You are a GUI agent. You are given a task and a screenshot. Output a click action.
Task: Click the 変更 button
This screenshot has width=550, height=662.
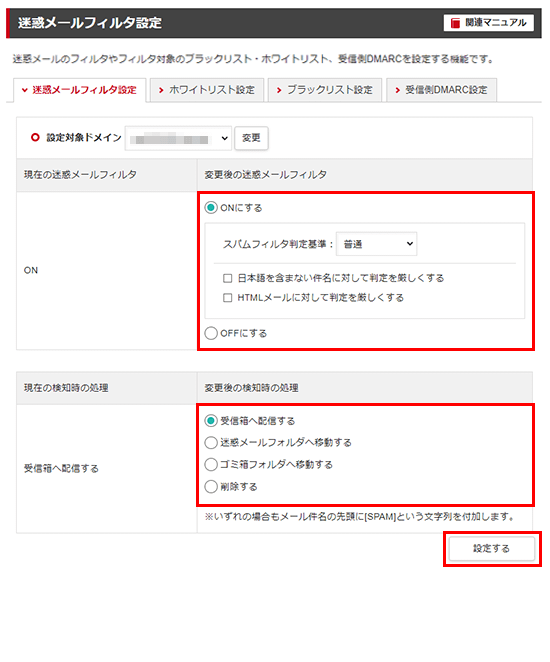[251, 138]
